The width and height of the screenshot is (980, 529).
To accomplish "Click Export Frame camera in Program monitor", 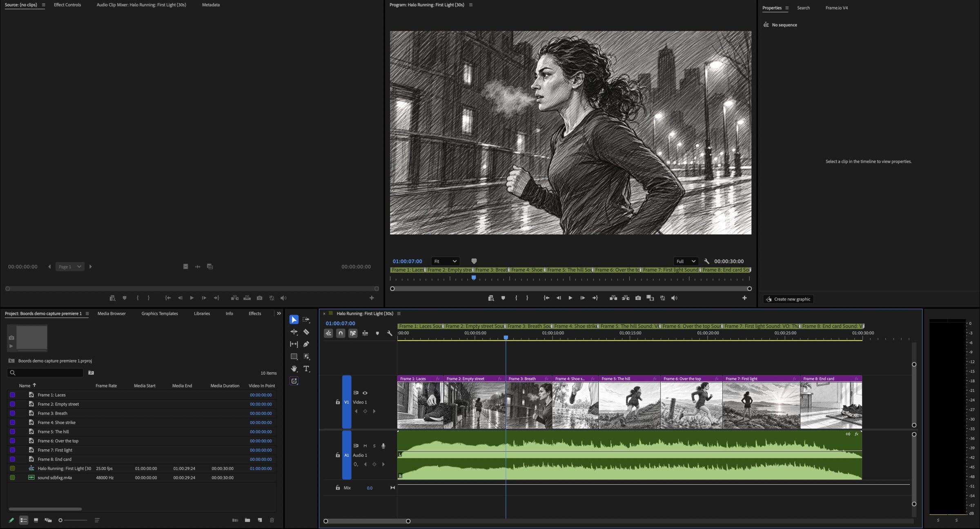I will pos(638,298).
